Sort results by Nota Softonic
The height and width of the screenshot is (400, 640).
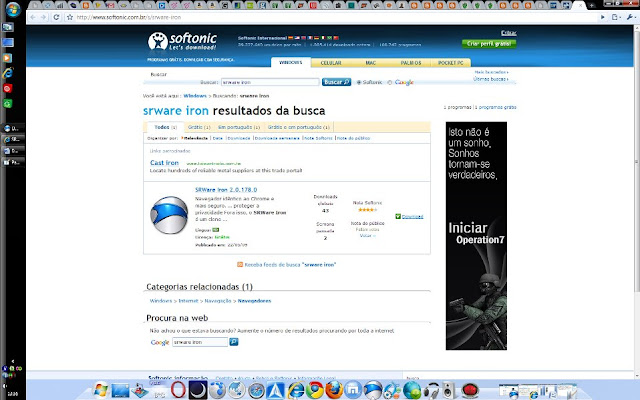(x=318, y=138)
